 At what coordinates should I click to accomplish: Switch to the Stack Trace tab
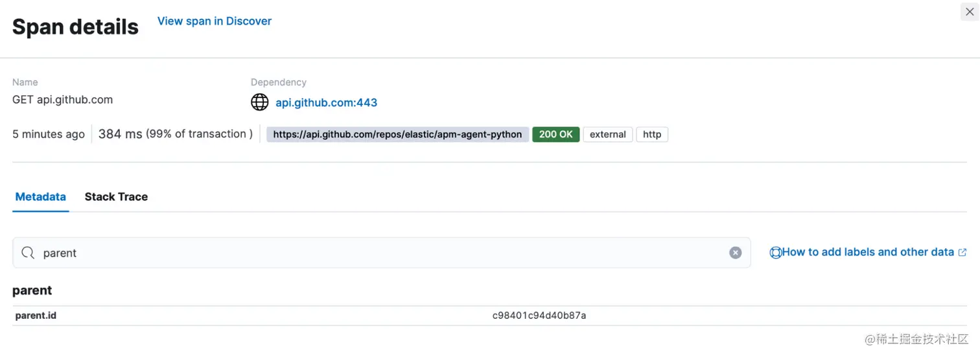coord(116,197)
